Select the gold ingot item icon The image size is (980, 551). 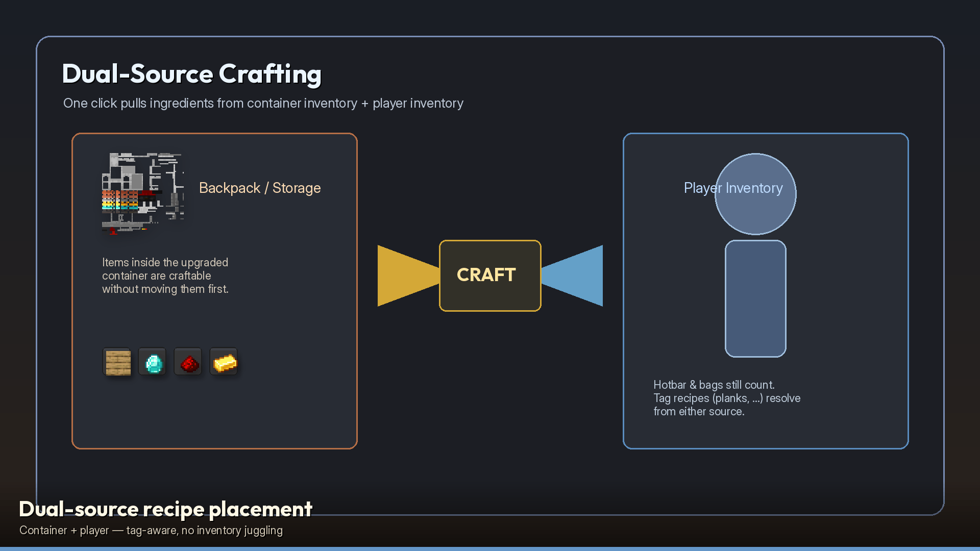point(224,362)
